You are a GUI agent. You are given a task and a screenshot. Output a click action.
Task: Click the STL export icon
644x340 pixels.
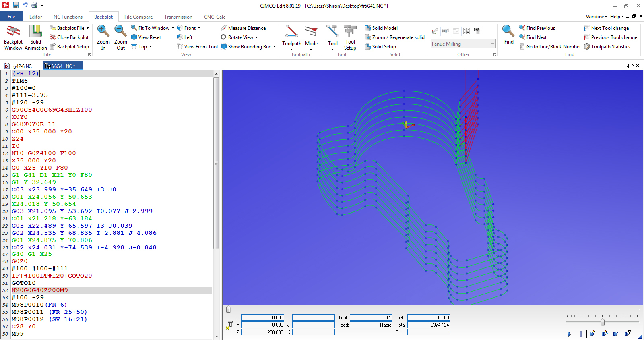[466, 31]
